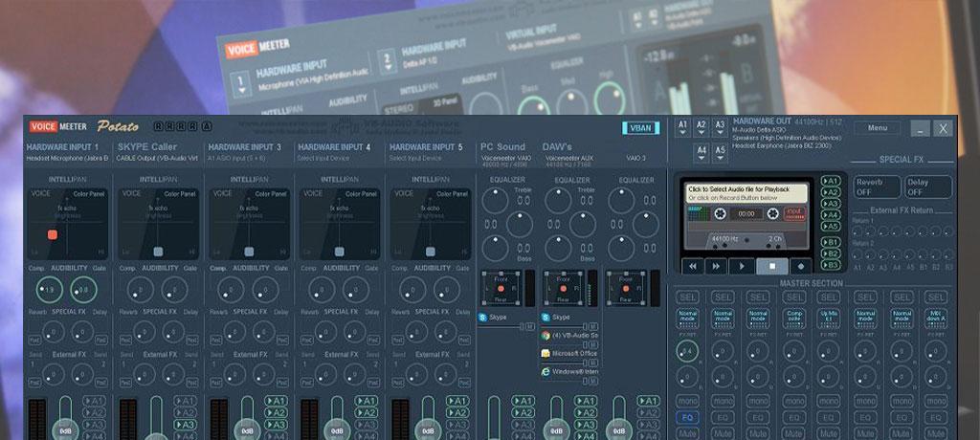980x440 pixels.
Task: Click the Skype icon under DAW's strip
Action: click(x=546, y=318)
